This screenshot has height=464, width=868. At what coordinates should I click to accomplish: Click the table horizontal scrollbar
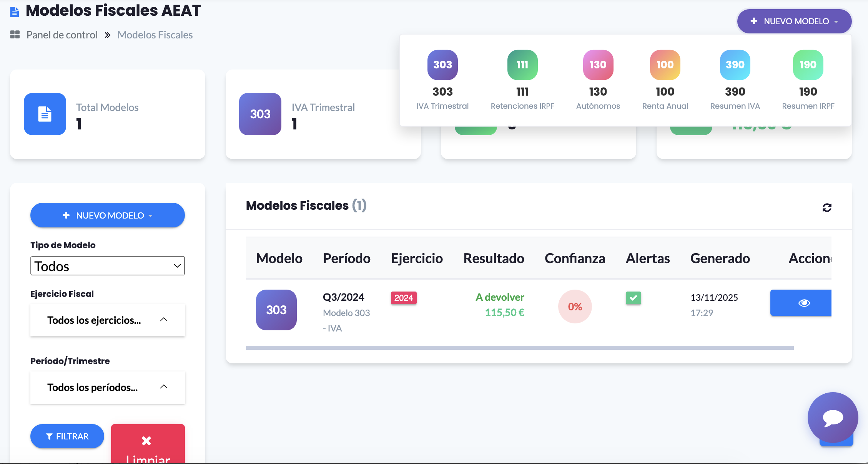[520, 348]
